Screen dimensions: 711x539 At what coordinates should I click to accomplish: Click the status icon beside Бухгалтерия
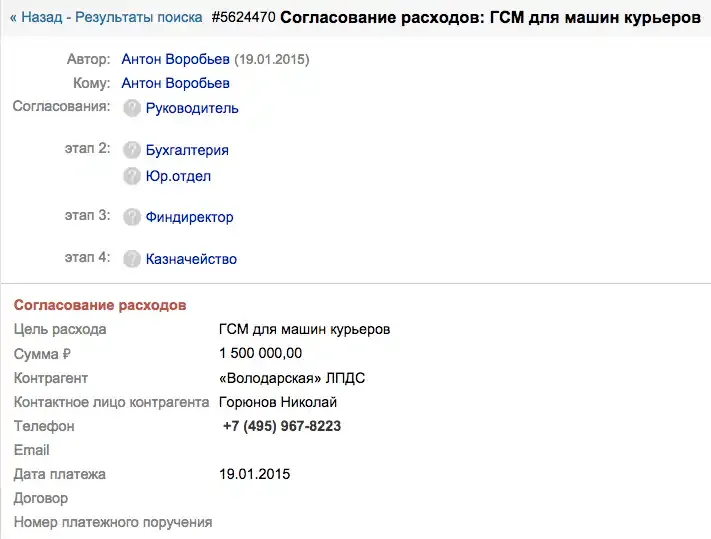(132, 150)
